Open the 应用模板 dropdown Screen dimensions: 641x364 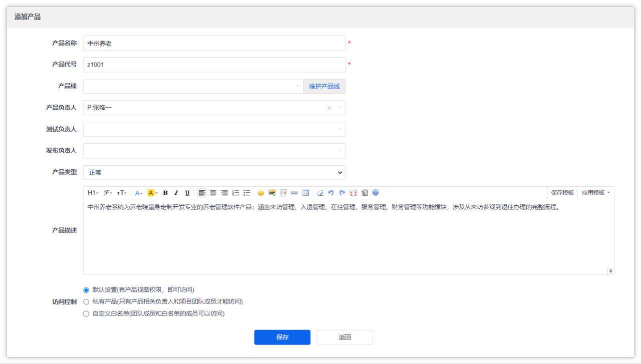tap(595, 193)
